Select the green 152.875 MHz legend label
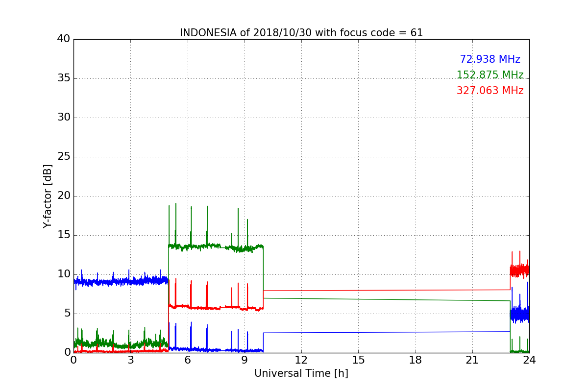 [490, 75]
